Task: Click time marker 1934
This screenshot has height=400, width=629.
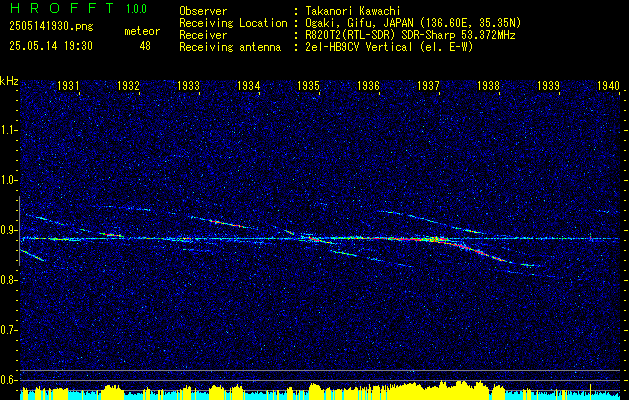Action: pyautogui.click(x=248, y=85)
